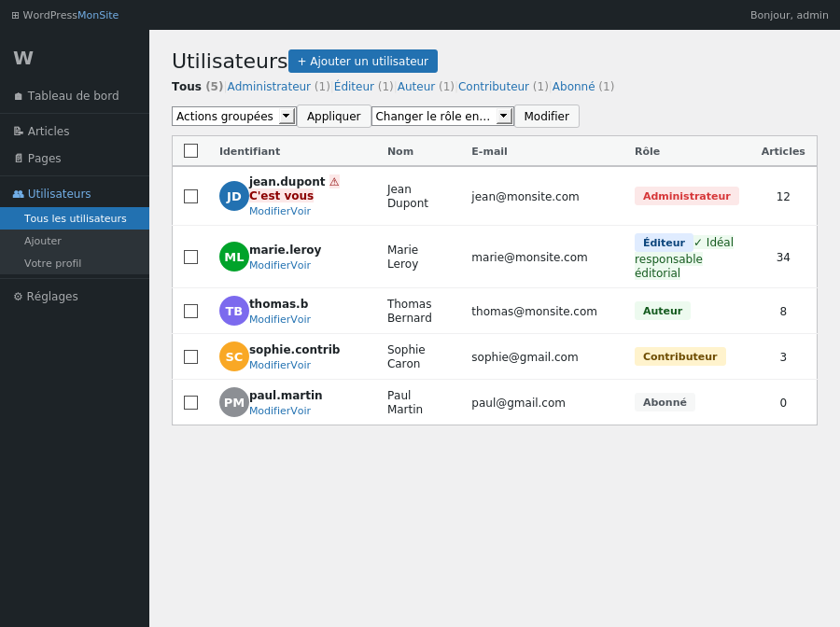Click the PM avatar circle

coord(234,403)
